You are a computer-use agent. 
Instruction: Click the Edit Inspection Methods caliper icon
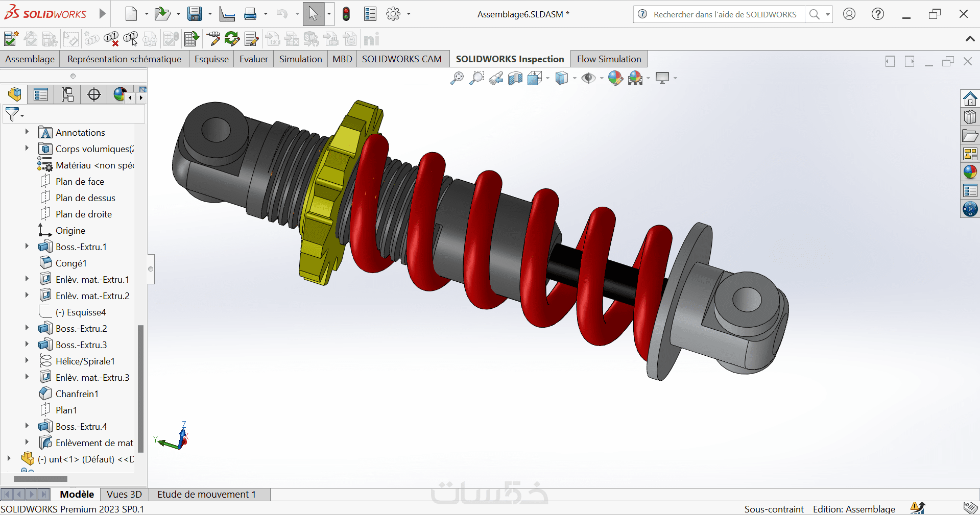click(212, 39)
